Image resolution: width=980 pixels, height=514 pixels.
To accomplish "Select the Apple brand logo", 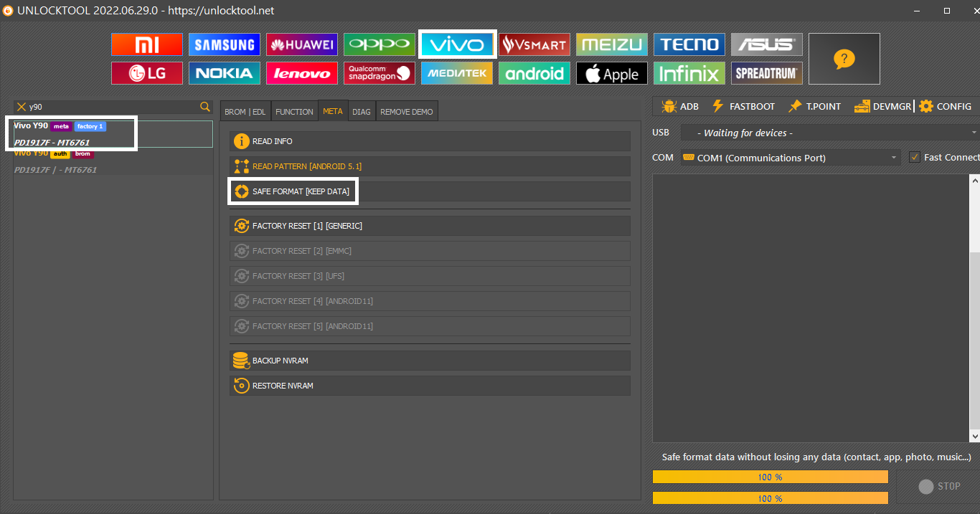I will click(612, 73).
